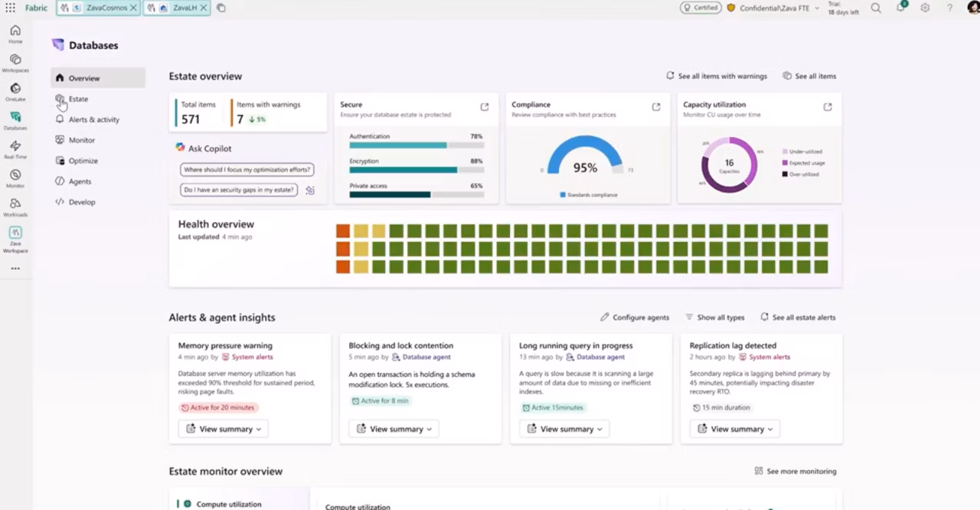The height and width of the screenshot is (510, 980).
Task: Click the Configure agents button
Action: point(635,317)
